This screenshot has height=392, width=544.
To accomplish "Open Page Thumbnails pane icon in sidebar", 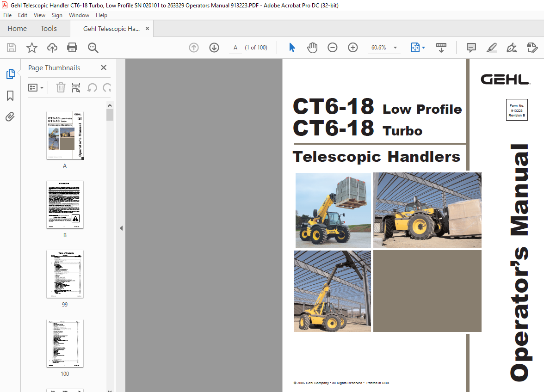I will pos(10,74).
